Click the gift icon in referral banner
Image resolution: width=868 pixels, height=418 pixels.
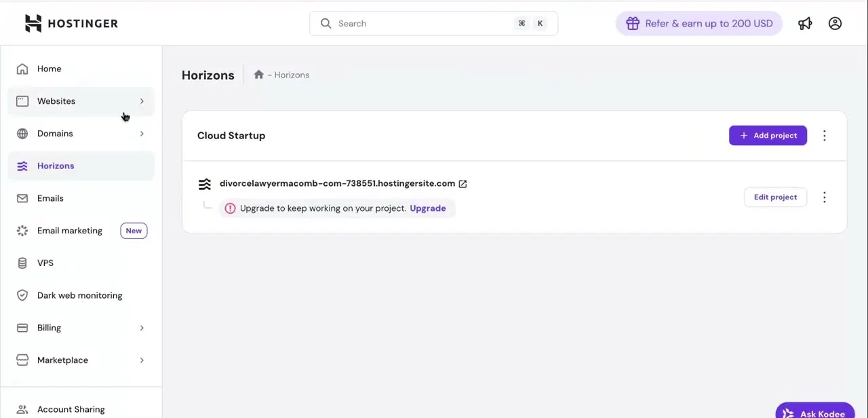633,23
